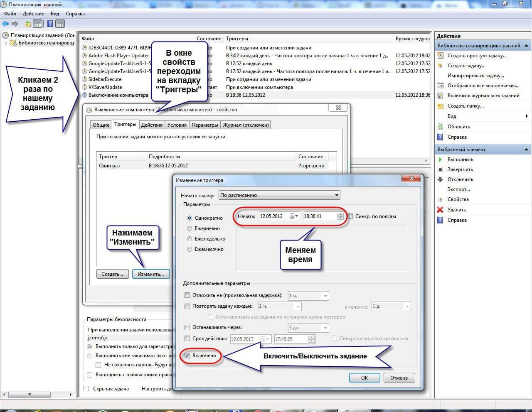Select the 'Ежемесячно' radio button
Viewport: 532px width, 412px height.
[x=190, y=249]
